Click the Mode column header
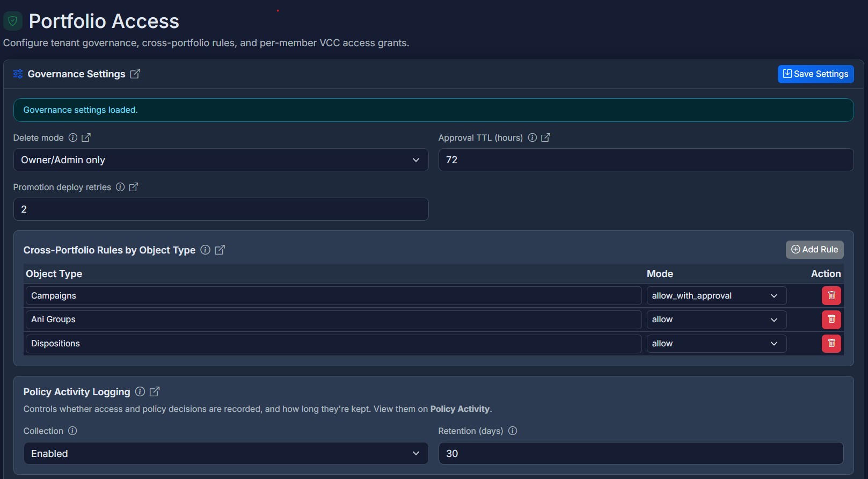The width and height of the screenshot is (868, 479). [x=660, y=274]
